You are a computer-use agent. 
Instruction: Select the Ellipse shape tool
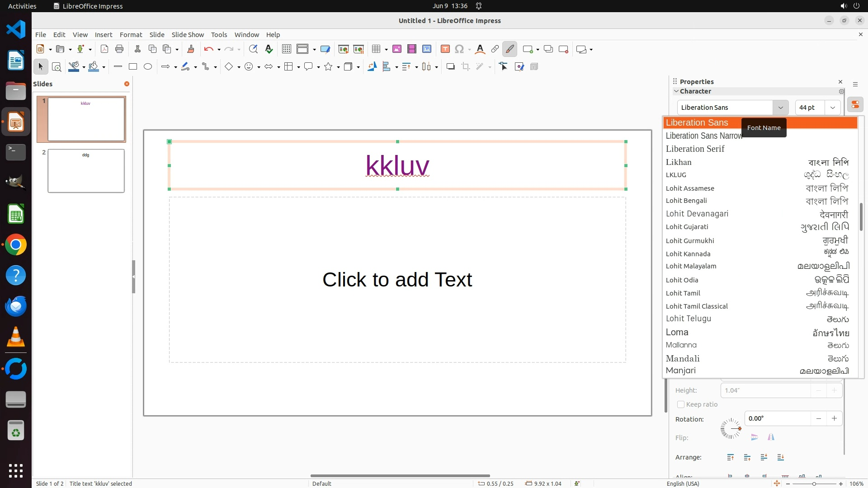pyautogui.click(x=148, y=67)
